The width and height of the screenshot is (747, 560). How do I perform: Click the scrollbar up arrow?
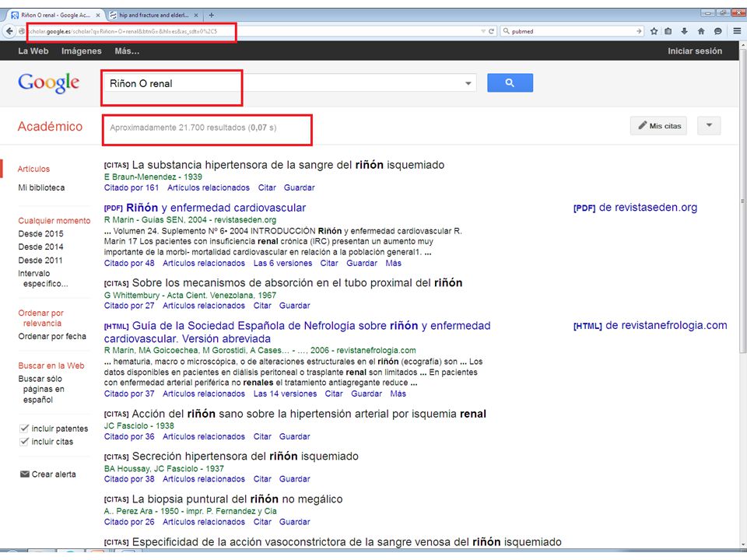click(x=742, y=46)
